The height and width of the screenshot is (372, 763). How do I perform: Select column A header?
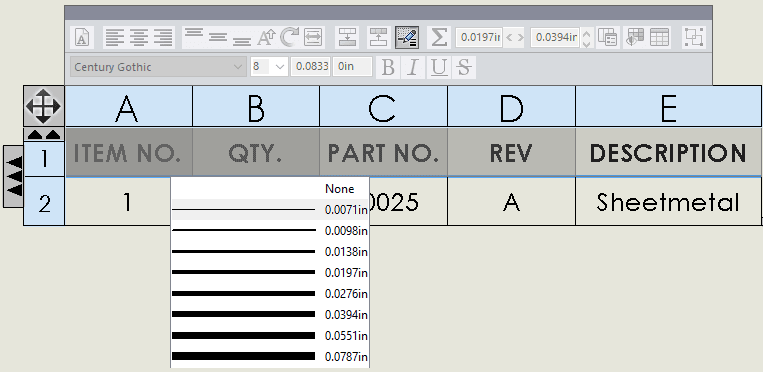pos(128,107)
